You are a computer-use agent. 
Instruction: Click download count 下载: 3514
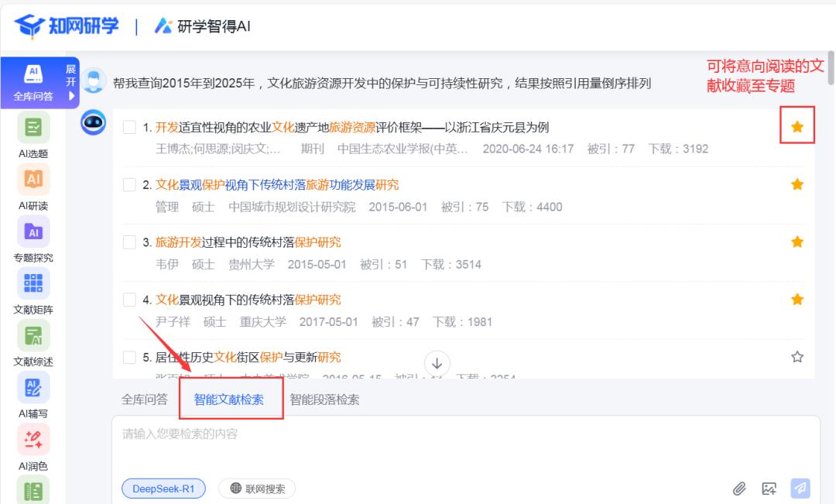(x=451, y=265)
